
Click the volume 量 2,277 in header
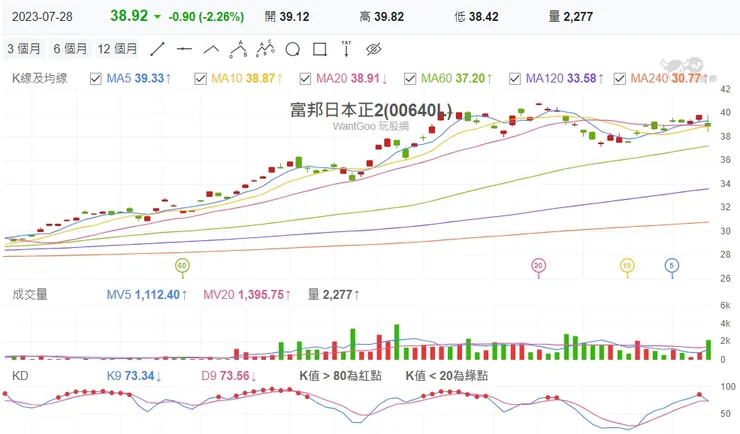point(571,17)
